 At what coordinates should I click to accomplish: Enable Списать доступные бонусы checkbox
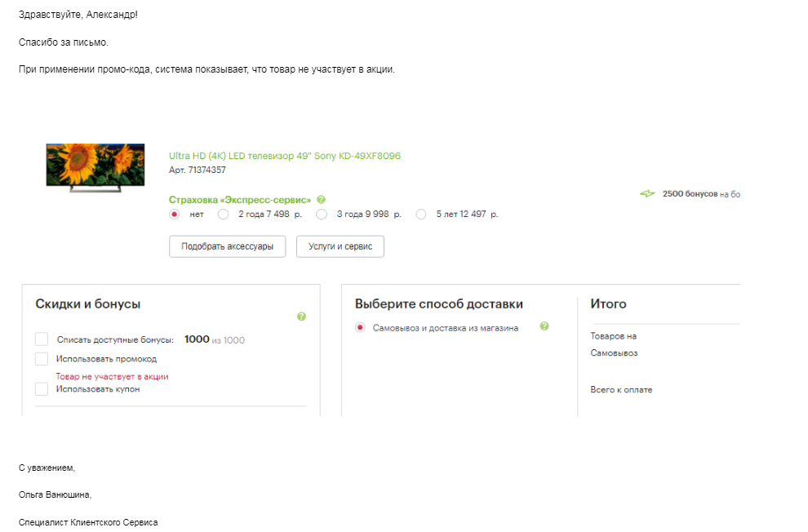pos(42,339)
